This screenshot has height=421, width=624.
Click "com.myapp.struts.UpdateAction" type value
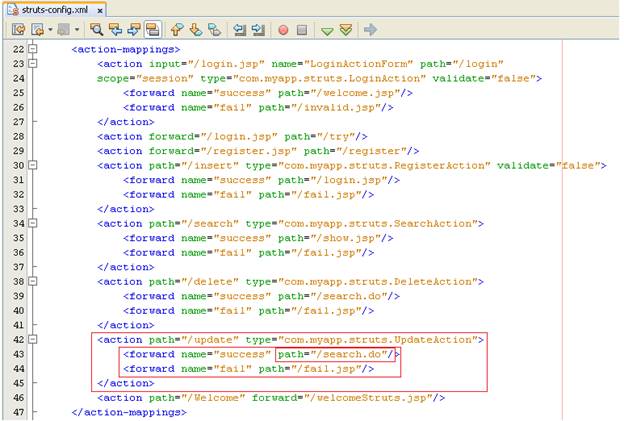[378, 340]
